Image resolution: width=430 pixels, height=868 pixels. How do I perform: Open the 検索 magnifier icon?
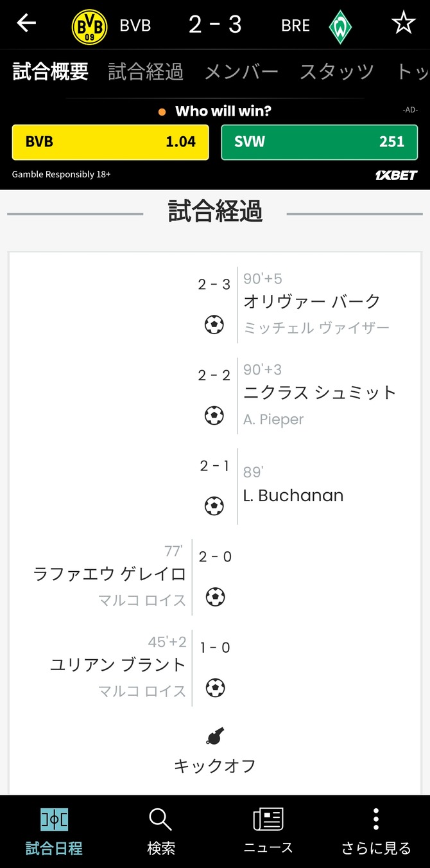(x=160, y=820)
